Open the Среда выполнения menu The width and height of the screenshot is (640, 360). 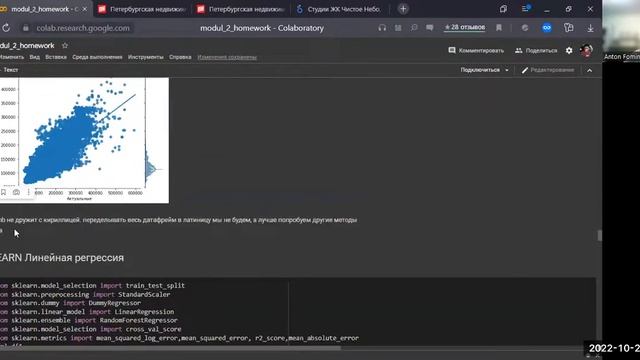tap(97, 57)
